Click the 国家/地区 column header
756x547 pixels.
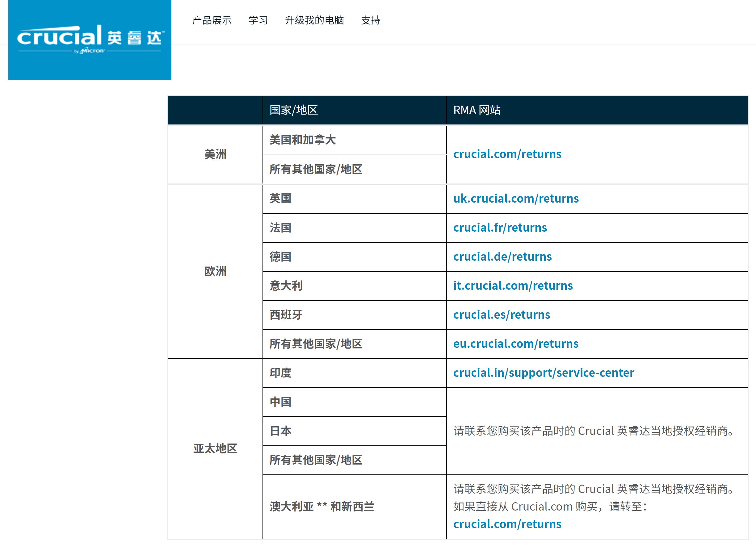(355, 110)
